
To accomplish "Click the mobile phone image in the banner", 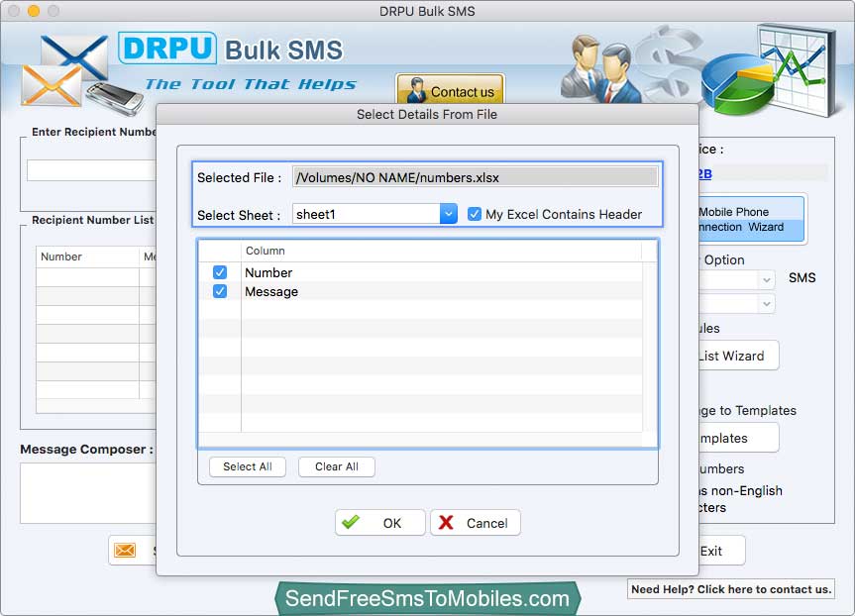I will tap(115, 98).
